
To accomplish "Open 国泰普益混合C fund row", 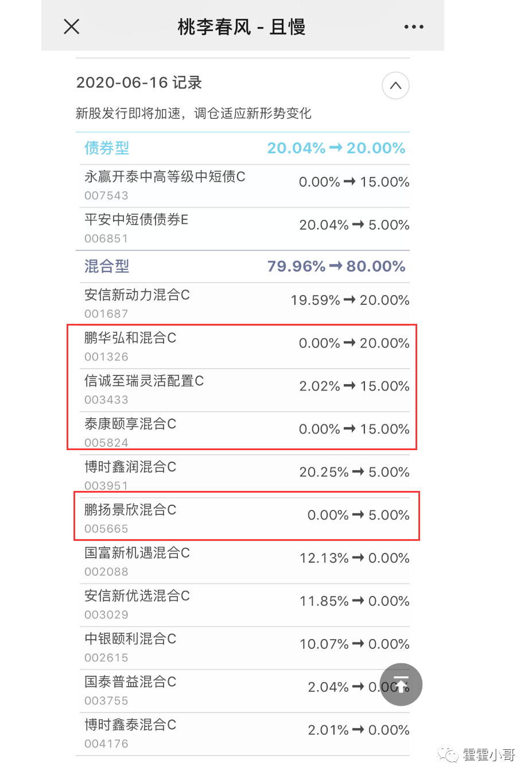I will [243, 692].
